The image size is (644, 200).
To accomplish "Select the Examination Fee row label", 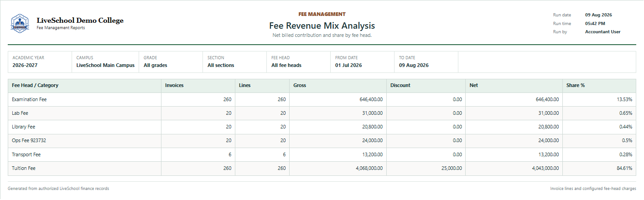I will tap(29, 99).
